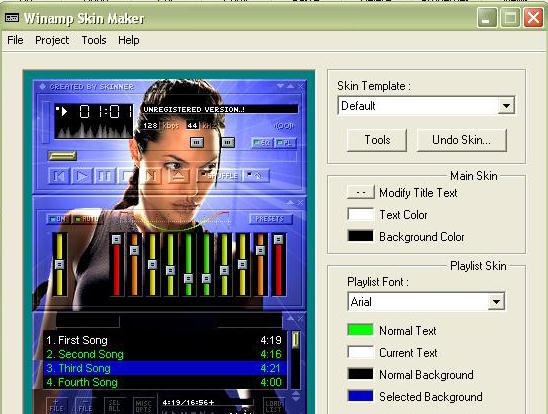
Task: Click the add FILE button in playlist preview
Action: pos(56,406)
